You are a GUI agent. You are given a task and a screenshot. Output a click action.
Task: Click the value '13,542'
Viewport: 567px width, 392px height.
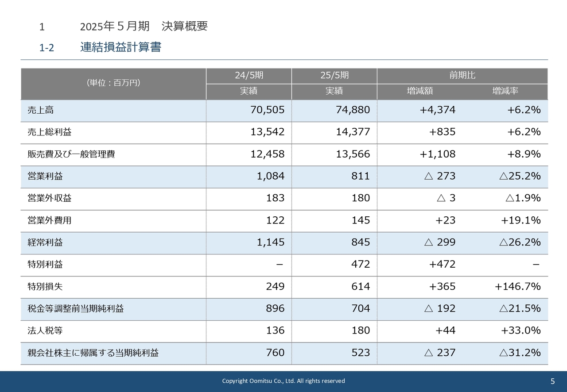coord(268,132)
